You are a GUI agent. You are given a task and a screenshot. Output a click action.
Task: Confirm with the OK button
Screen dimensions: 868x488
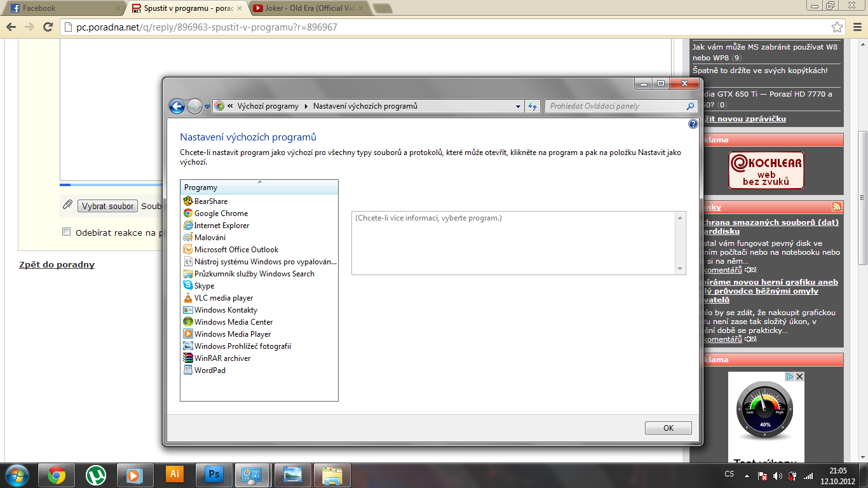668,428
